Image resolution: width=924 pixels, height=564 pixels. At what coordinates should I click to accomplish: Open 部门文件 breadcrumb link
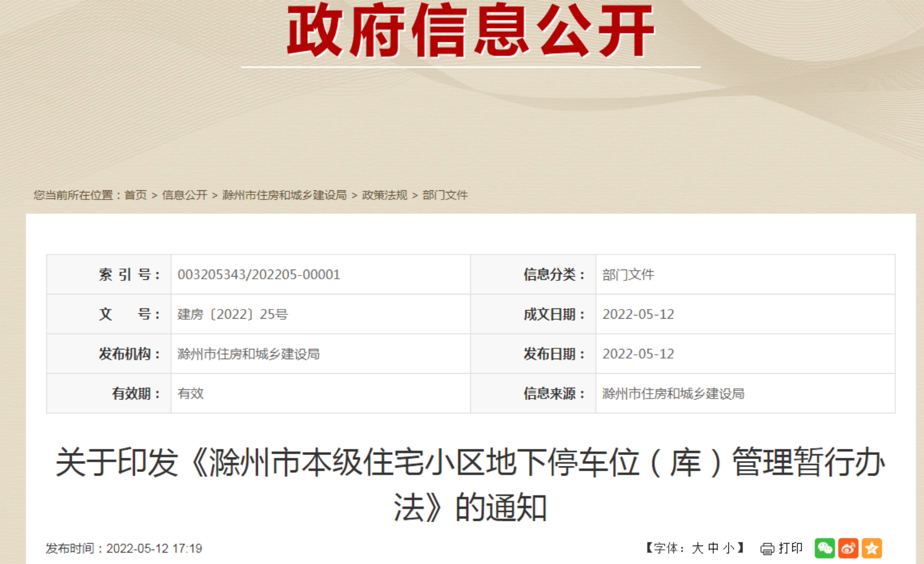tap(445, 195)
